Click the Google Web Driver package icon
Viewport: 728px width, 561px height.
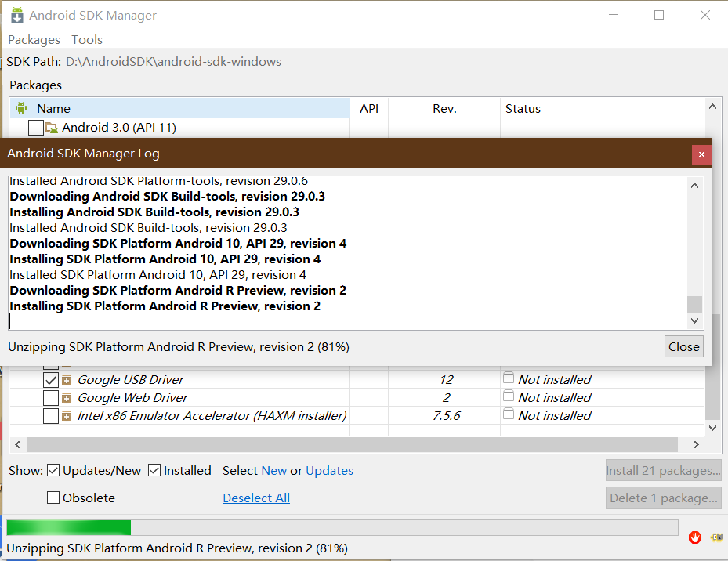pyautogui.click(x=67, y=398)
